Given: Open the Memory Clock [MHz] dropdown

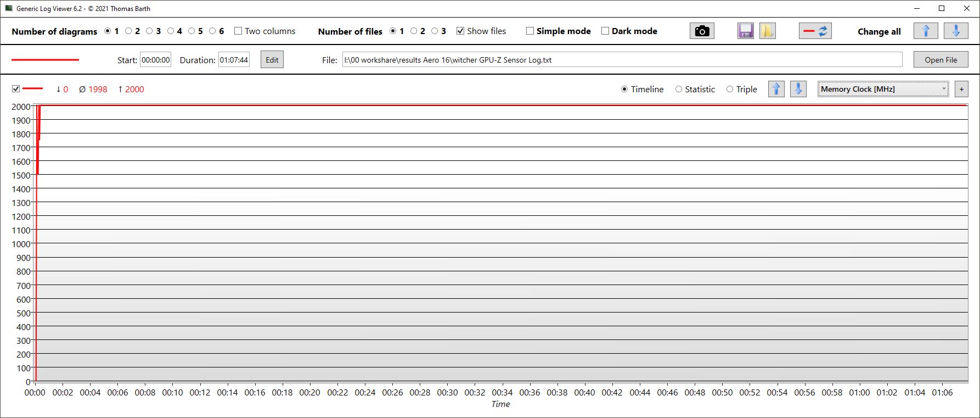Looking at the screenshot, I should pyautogui.click(x=883, y=89).
